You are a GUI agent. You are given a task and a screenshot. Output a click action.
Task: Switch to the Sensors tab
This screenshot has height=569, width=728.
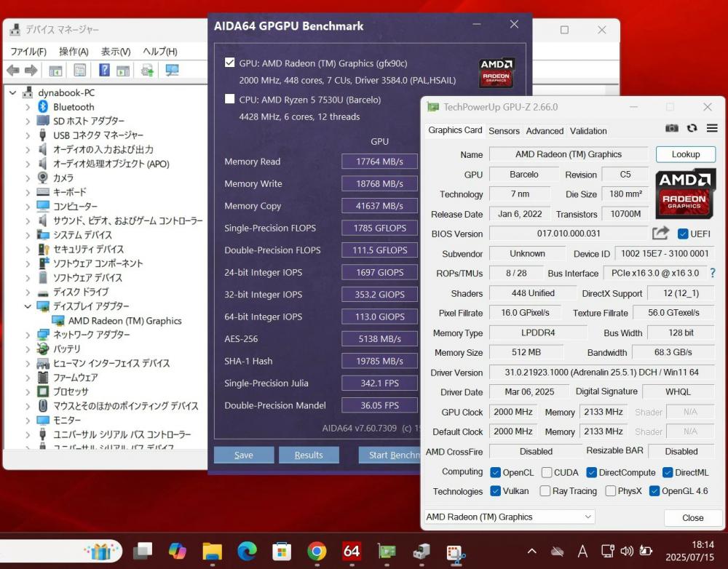[504, 131]
